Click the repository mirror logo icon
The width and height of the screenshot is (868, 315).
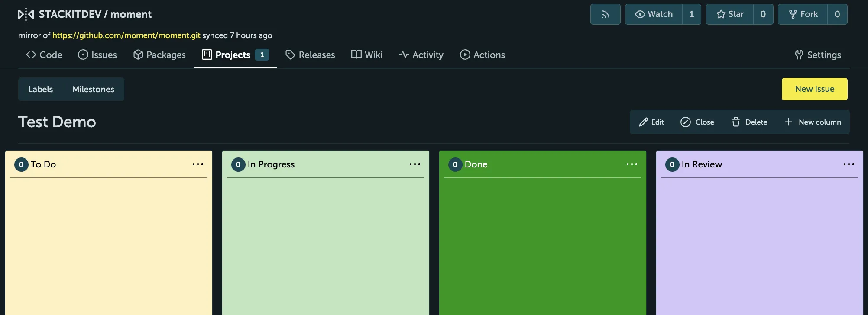pyautogui.click(x=26, y=14)
